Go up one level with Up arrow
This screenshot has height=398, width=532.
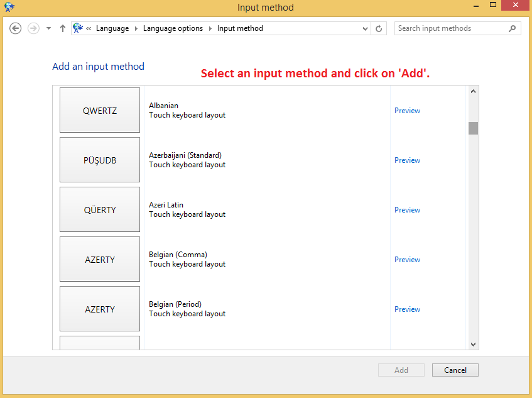pyautogui.click(x=62, y=28)
